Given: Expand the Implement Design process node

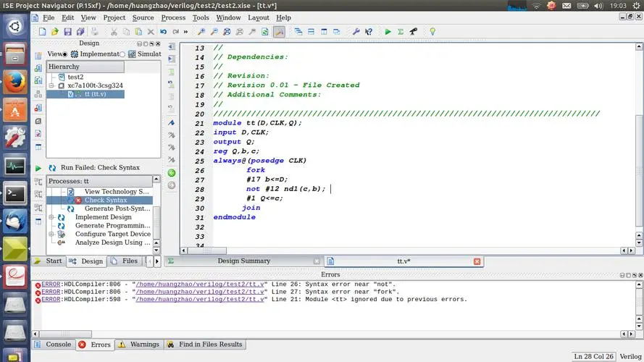Looking at the screenshot, I should click(51, 217).
